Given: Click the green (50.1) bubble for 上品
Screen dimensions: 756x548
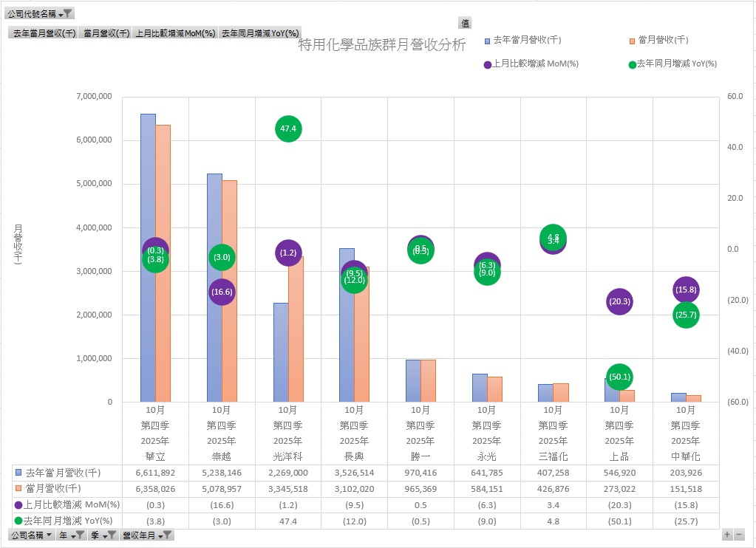Looking at the screenshot, I should (x=619, y=377).
